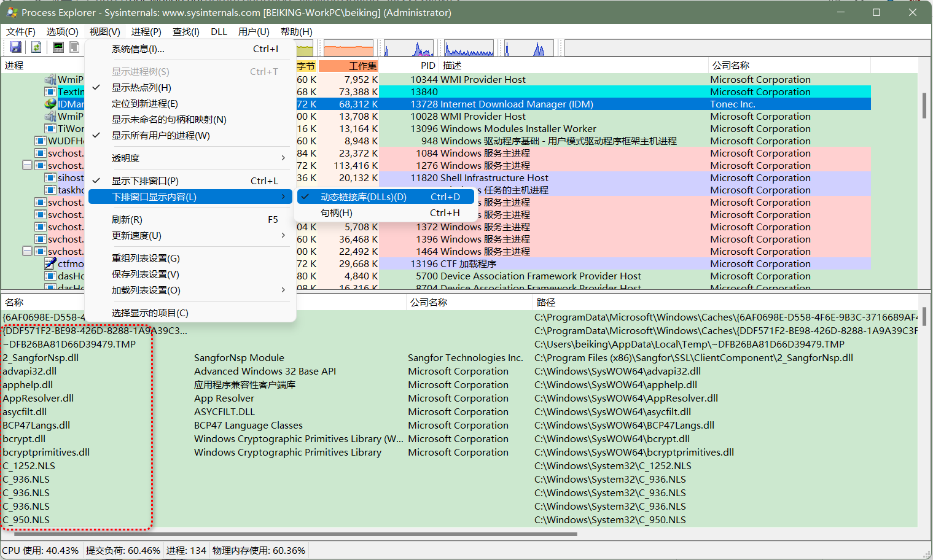Click the middle blue I/O mini graph
This screenshot has height=560, width=933.
point(469,48)
